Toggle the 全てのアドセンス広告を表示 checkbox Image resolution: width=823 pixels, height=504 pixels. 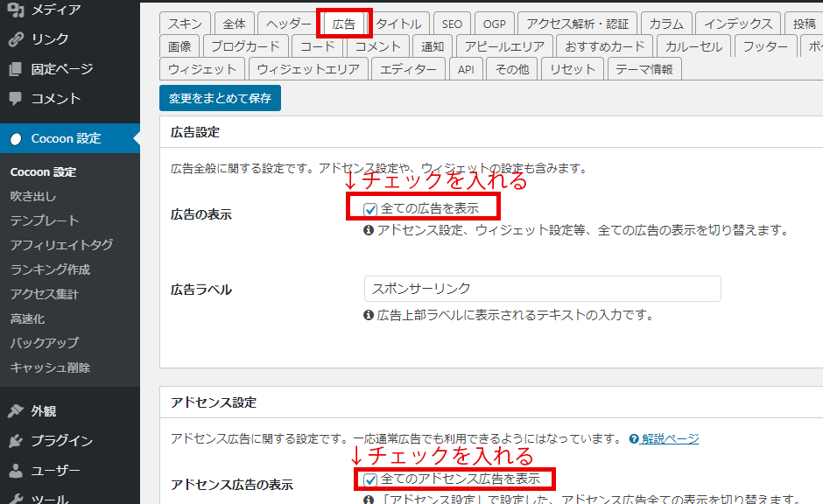pos(370,479)
